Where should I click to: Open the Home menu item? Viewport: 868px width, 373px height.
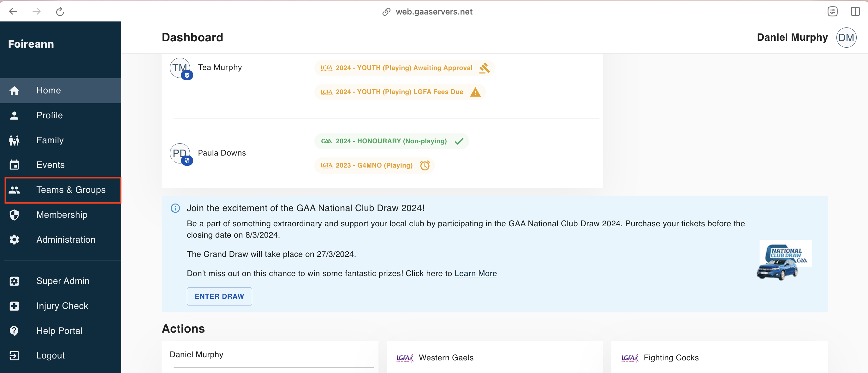[61, 91]
